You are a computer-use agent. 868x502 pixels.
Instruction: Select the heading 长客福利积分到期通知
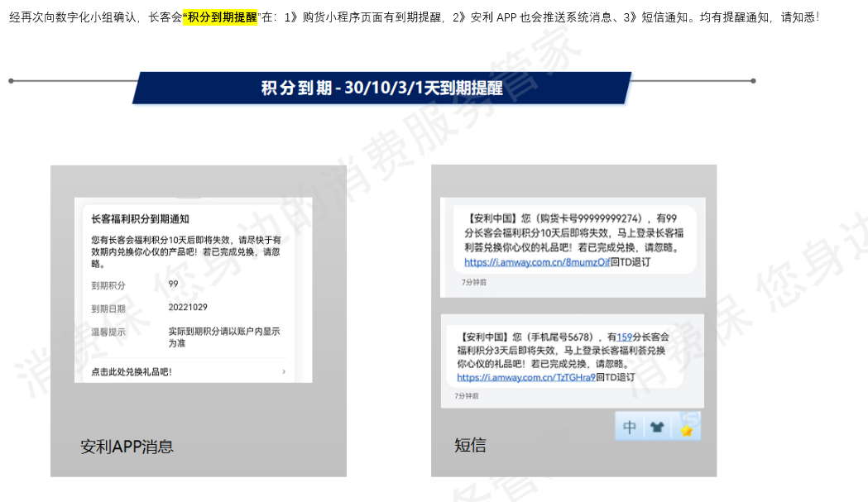[140, 219]
